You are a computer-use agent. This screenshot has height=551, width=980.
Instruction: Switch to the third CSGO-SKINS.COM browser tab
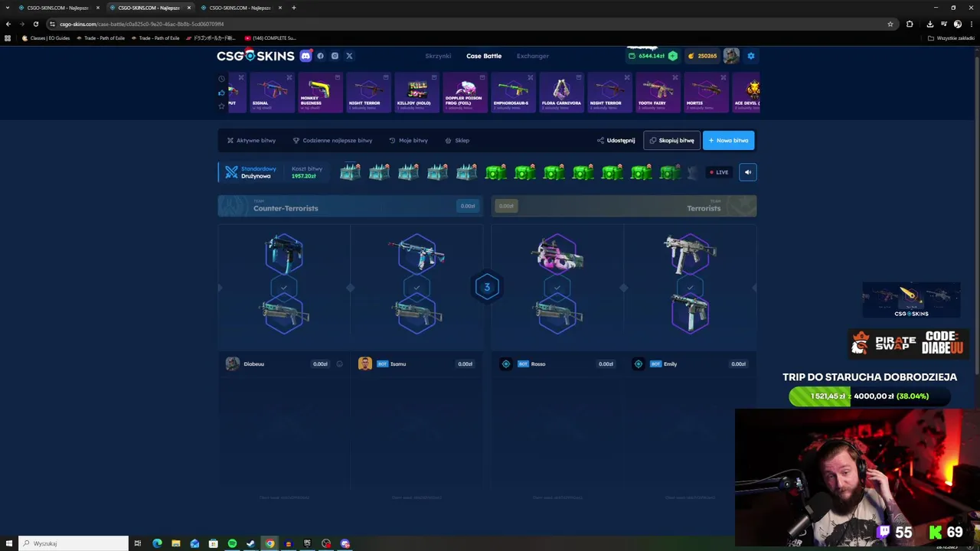coord(240,8)
